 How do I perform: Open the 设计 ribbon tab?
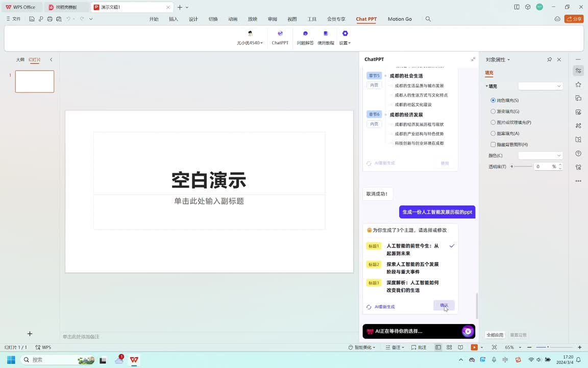pos(193,19)
